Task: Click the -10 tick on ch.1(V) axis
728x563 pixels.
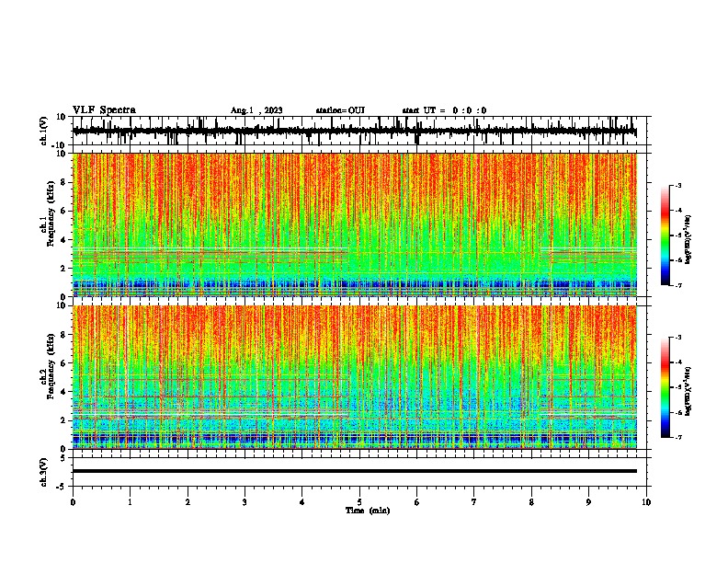Action: 60,145
